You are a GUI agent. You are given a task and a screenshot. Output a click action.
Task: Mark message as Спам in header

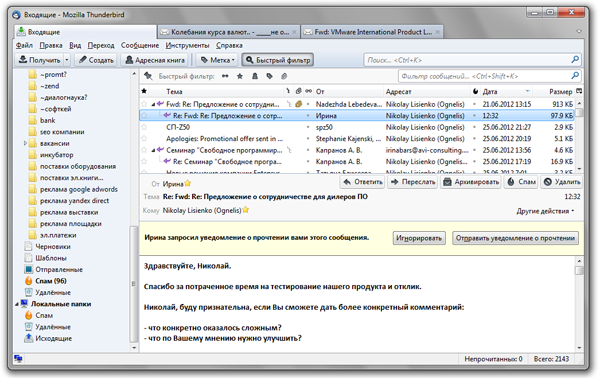(x=522, y=182)
